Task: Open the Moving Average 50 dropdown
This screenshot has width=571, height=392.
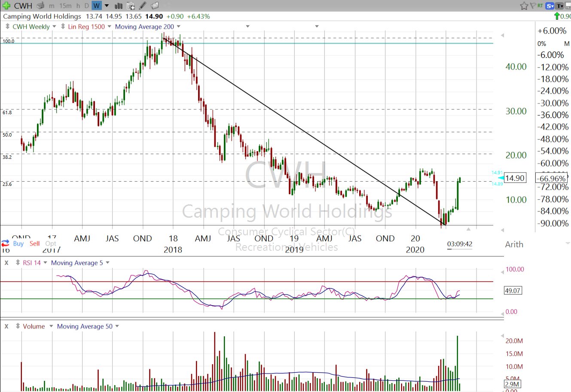Action: [x=117, y=326]
